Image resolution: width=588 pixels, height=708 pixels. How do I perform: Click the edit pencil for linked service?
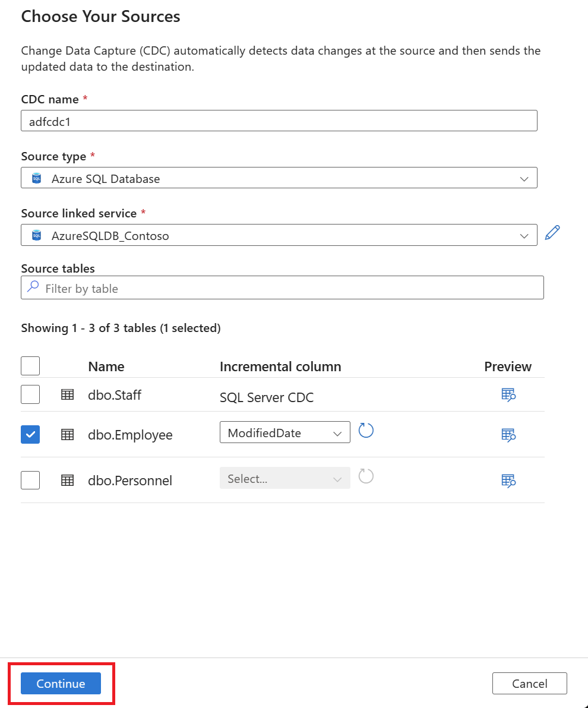click(x=552, y=233)
